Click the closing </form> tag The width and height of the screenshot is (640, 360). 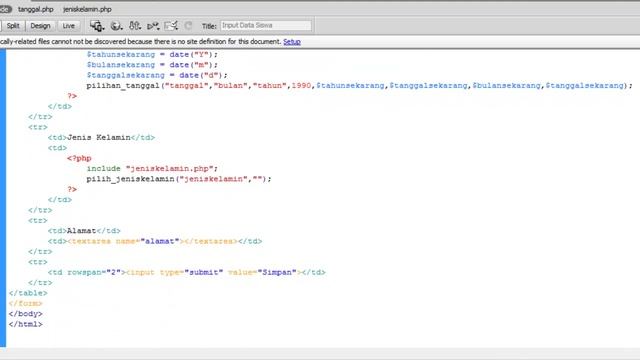25,303
